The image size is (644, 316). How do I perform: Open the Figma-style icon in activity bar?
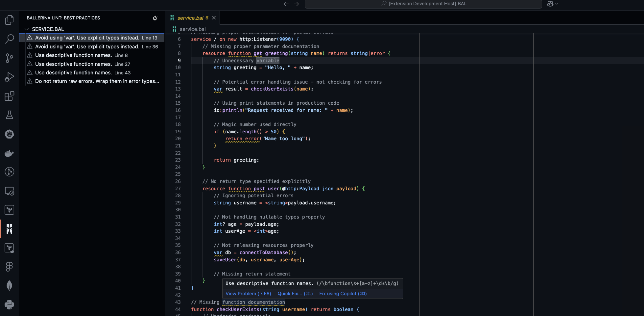point(10,267)
